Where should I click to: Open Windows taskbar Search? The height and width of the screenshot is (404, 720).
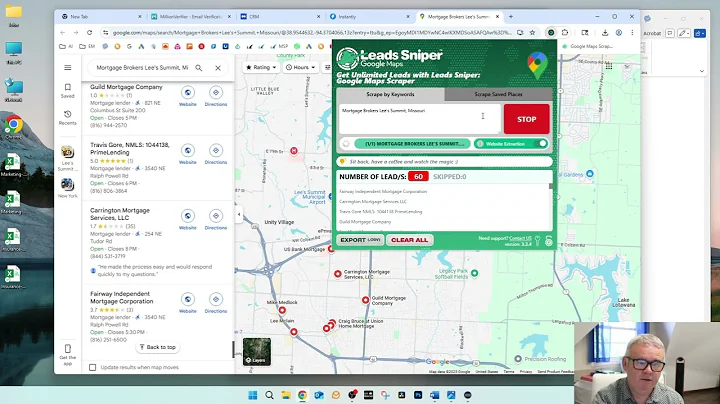(269, 395)
